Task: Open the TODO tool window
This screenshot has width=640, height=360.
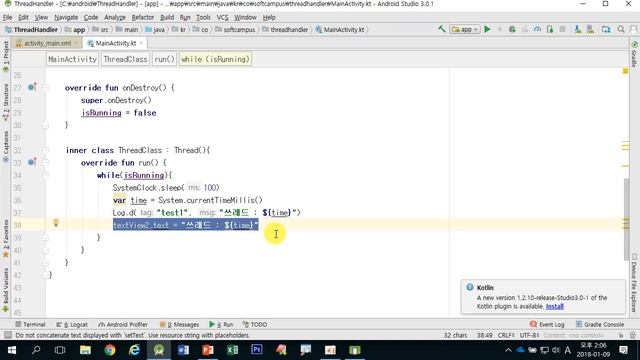Action: [x=255, y=324]
